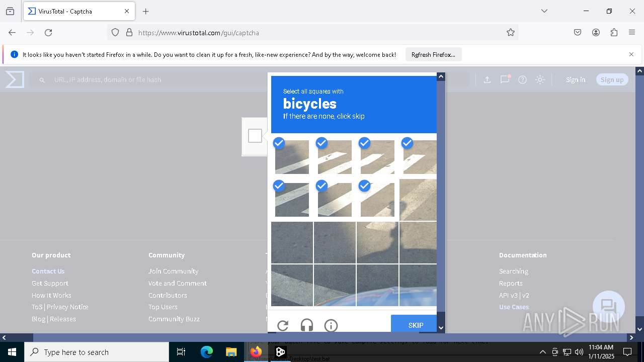644x362 pixels.
Task: Open site security padlock icon
Action: (129, 32)
